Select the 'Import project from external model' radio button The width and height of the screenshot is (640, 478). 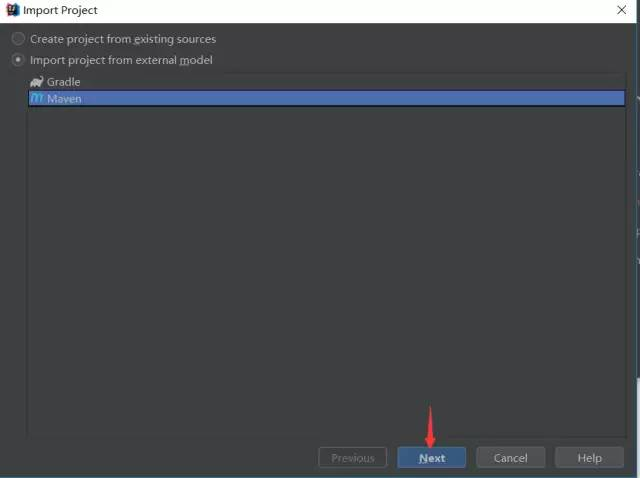pyautogui.click(x=18, y=60)
